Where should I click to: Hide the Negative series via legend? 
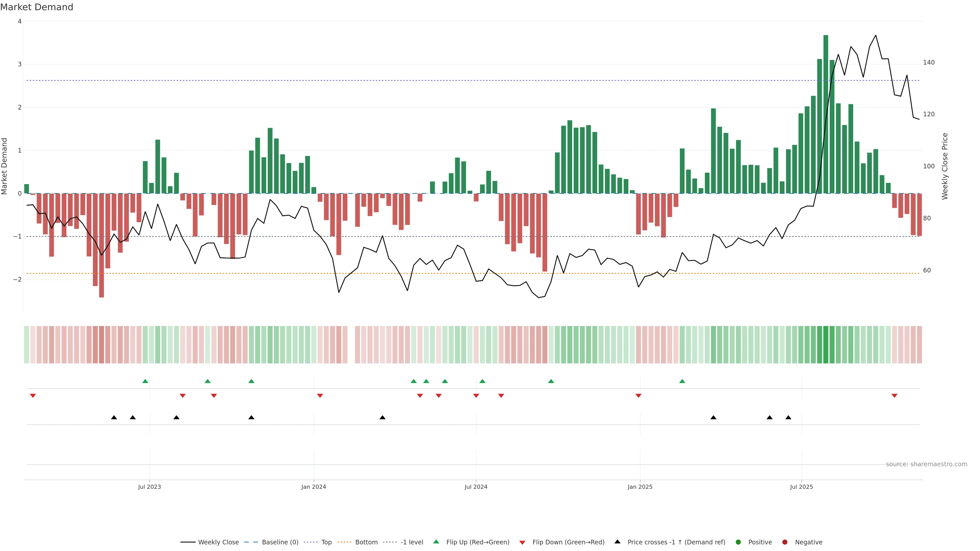pyautogui.click(x=808, y=542)
